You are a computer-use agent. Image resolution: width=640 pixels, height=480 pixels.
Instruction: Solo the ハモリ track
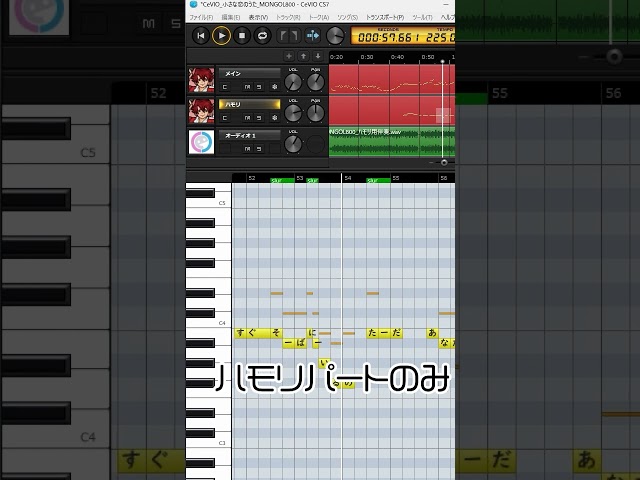tap(259, 118)
